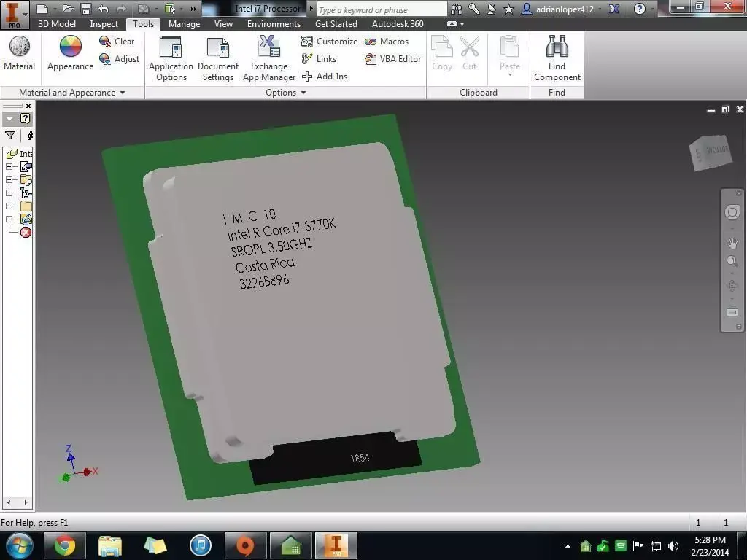
Task: Click the Copy clipboard icon
Action: (x=442, y=52)
